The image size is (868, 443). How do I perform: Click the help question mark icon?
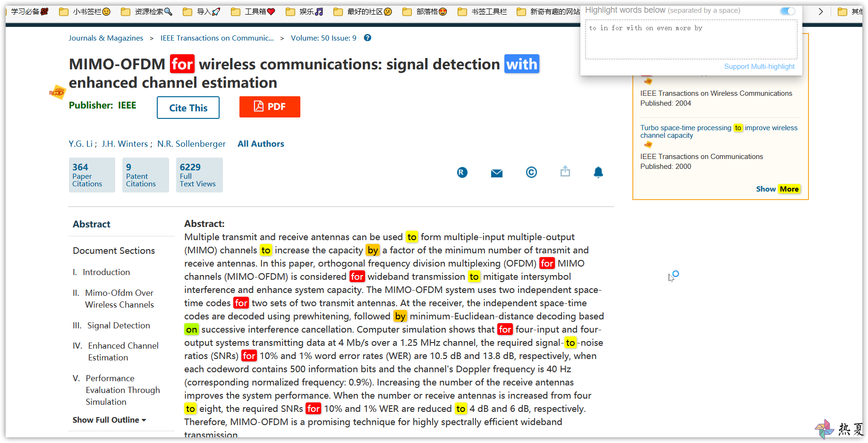coord(367,38)
